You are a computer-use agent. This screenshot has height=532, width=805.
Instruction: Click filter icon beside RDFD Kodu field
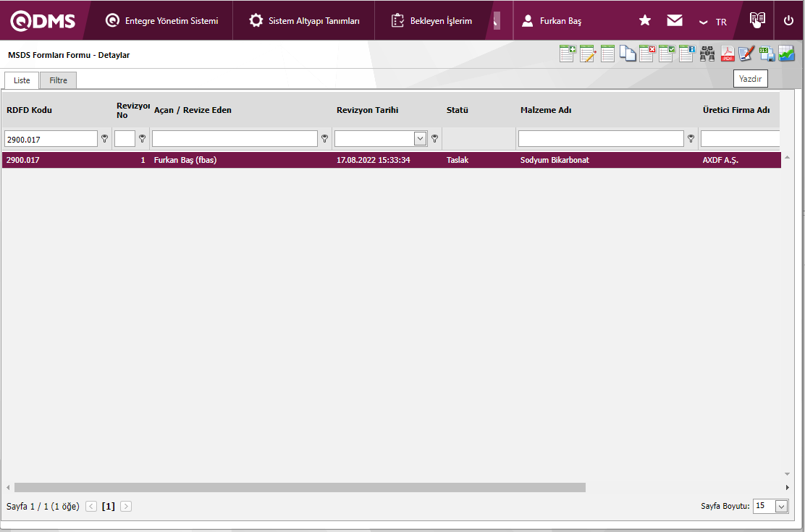tap(105, 138)
